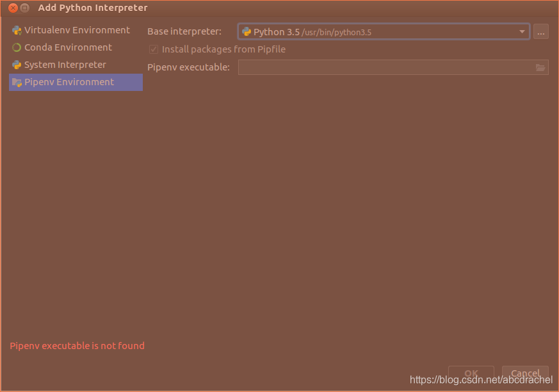Screen dimensions: 559x392
Task: Click the folder icon in Pipenv executable field
Action: pyautogui.click(x=539, y=67)
